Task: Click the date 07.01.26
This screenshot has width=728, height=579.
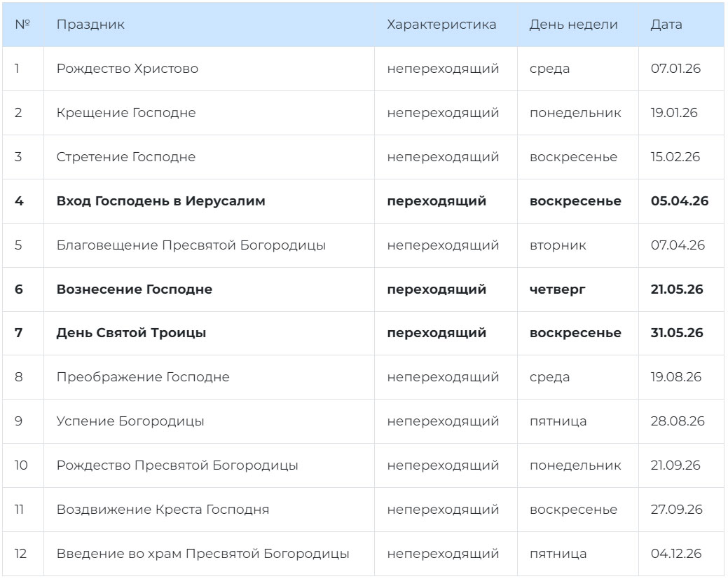Action: click(x=675, y=69)
